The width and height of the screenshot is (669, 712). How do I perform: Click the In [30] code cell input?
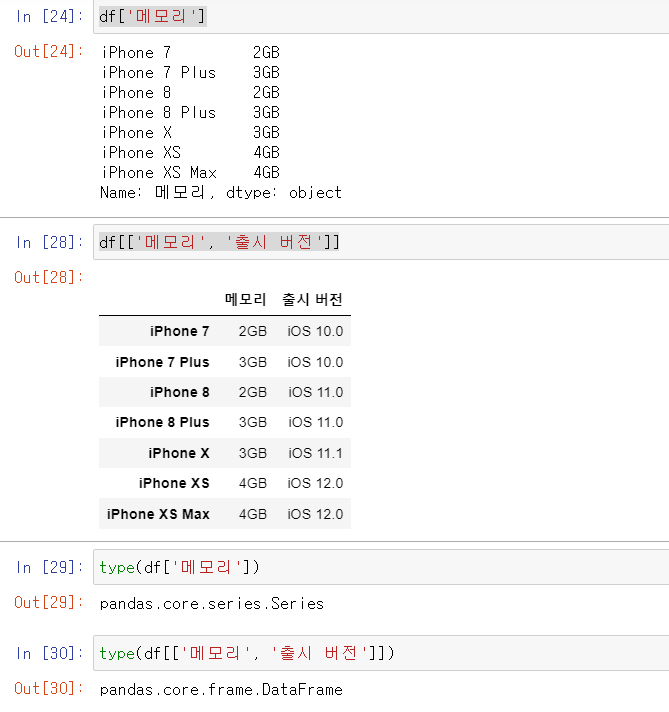click(x=381, y=653)
